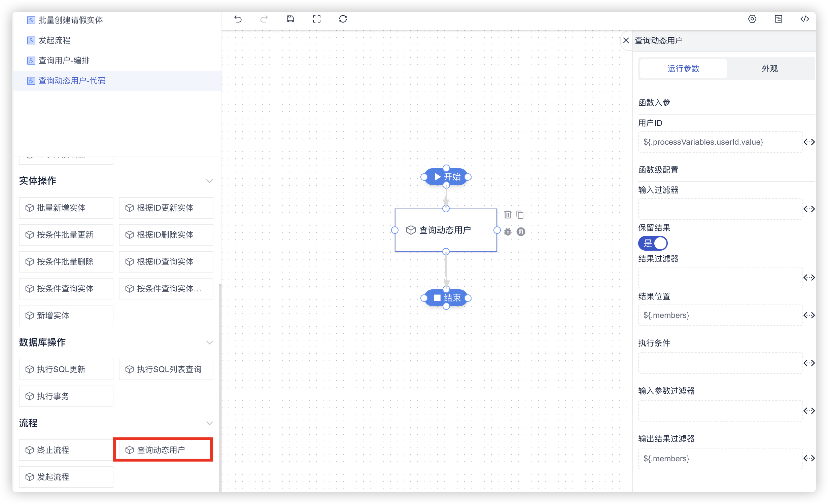This screenshot has width=828, height=504.
Task: Click the 结果位置 input field
Action: (x=720, y=315)
